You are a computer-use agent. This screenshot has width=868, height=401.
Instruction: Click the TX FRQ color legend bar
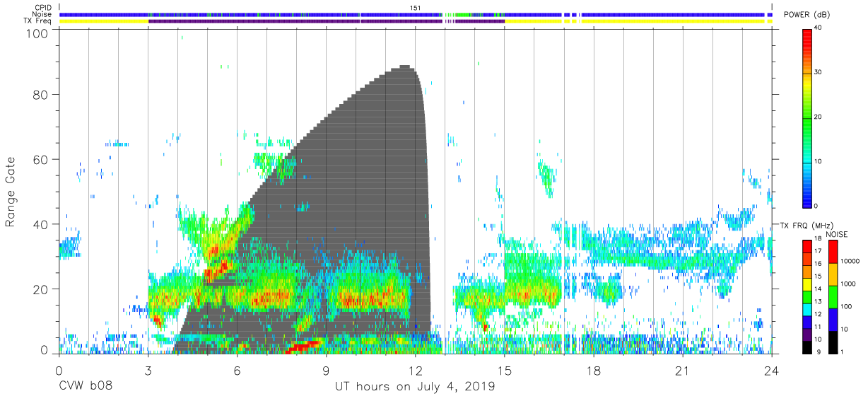pyautogui.click(x=807, y=296)
